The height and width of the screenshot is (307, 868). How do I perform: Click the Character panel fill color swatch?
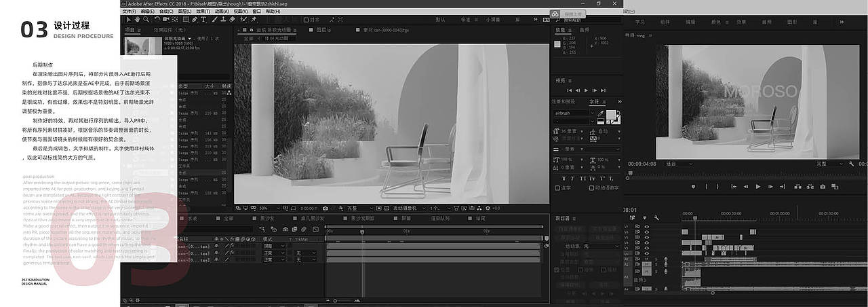(x=610, y=114)
